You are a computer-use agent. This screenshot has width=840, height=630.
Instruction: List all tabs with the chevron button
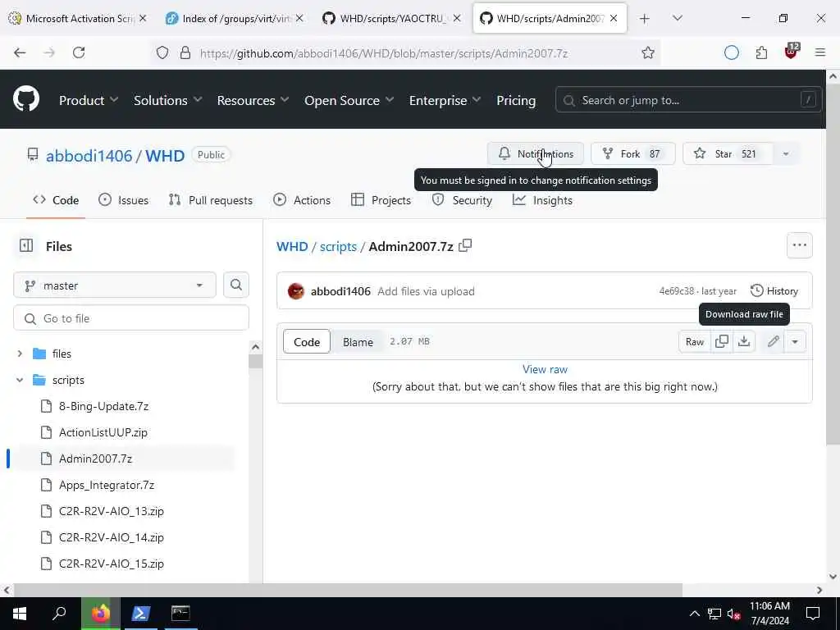677,18
